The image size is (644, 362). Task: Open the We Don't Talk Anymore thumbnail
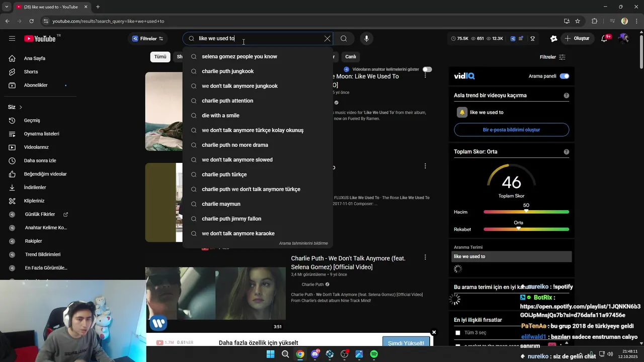[215, 293]
